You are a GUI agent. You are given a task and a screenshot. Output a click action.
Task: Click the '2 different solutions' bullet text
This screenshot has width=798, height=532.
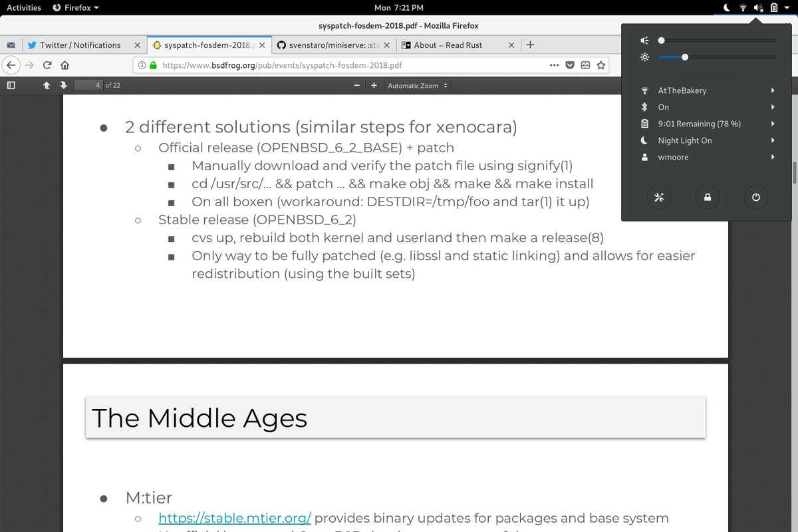coord(321,126)
